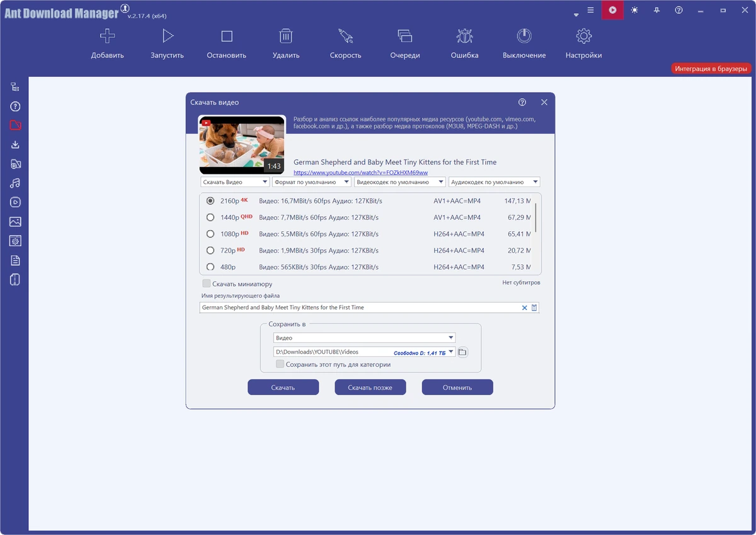
Task: Click the Нет субтитров label
Action: coord(521,282)
